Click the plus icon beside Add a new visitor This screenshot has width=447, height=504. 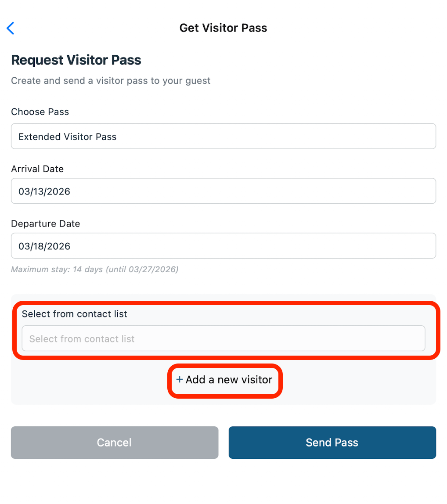click(x=179, y=379)
